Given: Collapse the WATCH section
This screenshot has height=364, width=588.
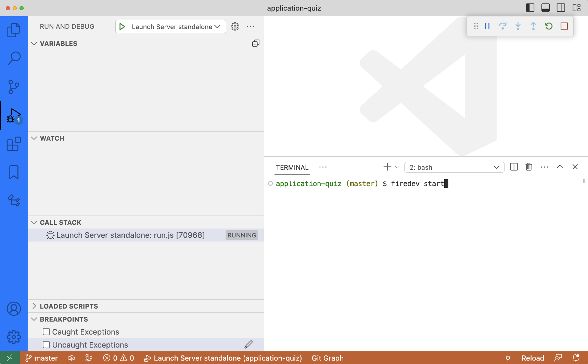Looking at the screenshot, I should pyautogui.click(x=34, y=138).
